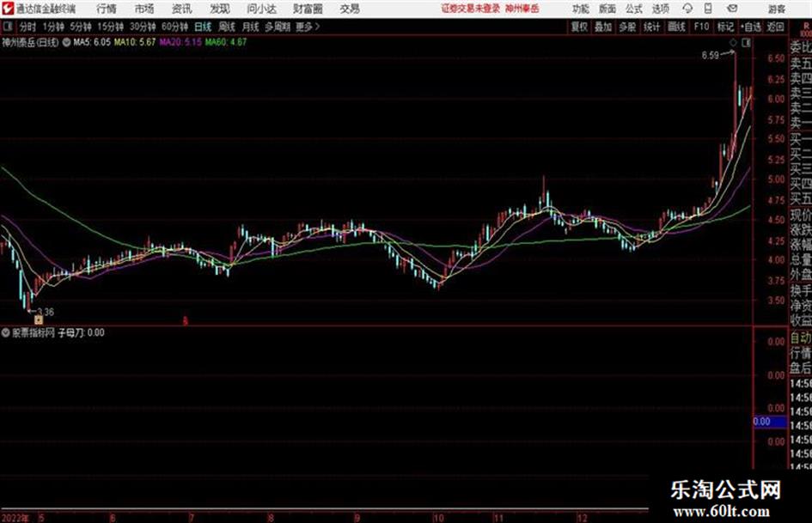Open the 发现 menu
This screenshot has width=812, height=523.
tap(220, 9)
